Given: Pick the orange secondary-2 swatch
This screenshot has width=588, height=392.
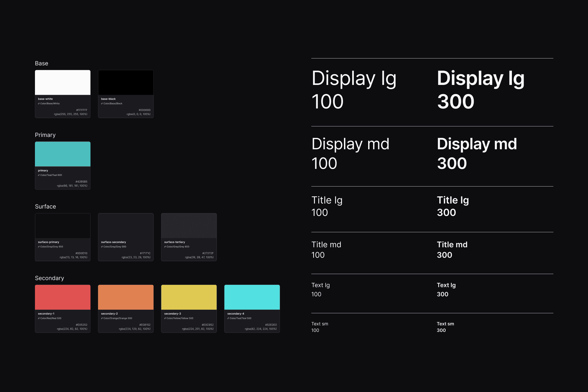Looking at the screenshot, I should (x=126, y=297).
